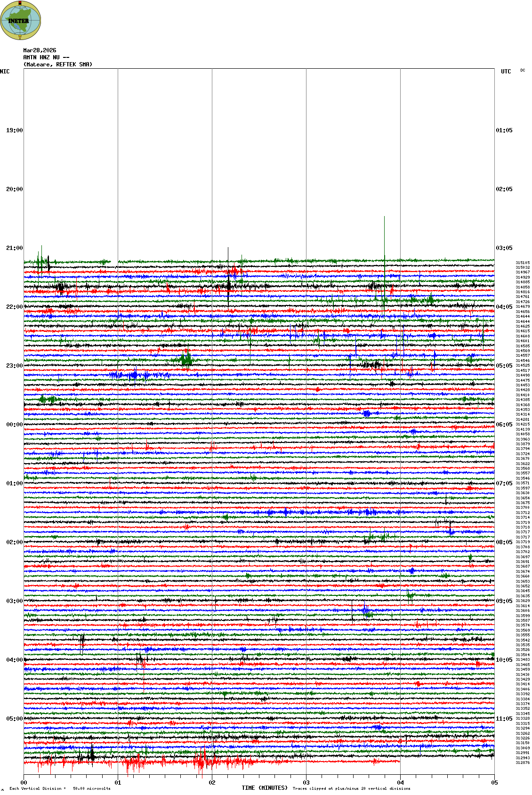Screen dimensions: 532x795
Task: Click the 02 minute tick on x-axis
Action: pos(212,783)
